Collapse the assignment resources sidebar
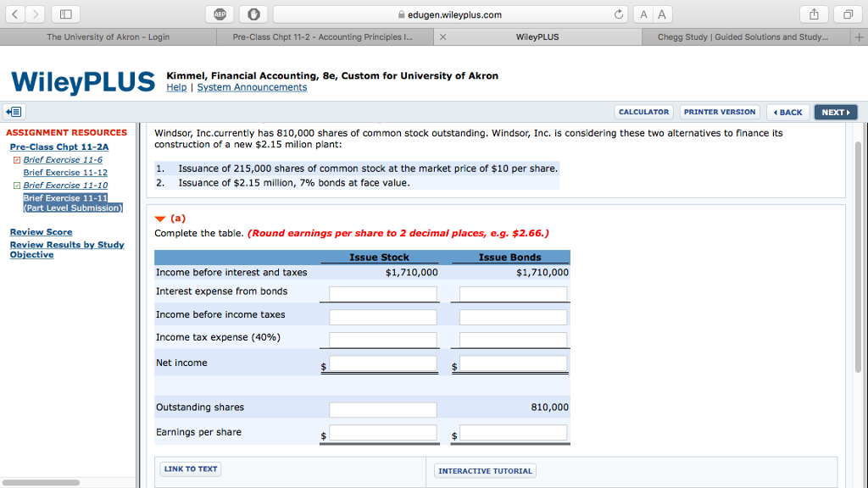This screenshot has width=868, height=488. [14, 112]
